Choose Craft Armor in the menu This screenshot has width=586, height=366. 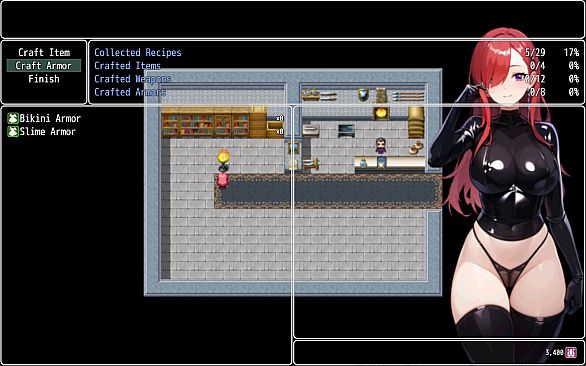pyautogui.click(x=44, y=66)
